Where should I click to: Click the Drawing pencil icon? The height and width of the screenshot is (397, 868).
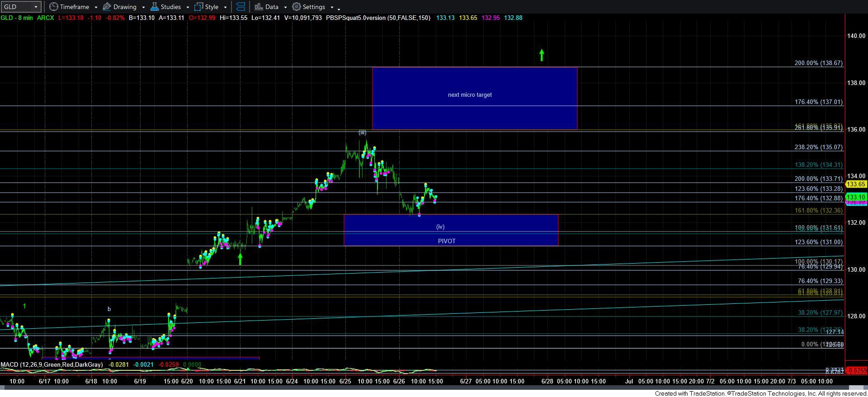pyautogui.click(x=107, y=7)
